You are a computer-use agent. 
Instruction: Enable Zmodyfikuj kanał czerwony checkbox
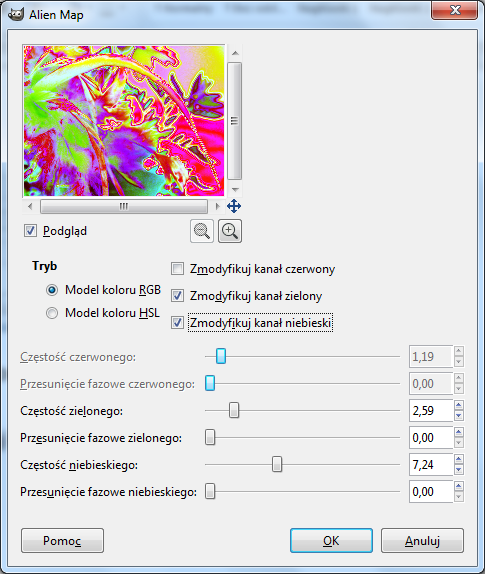178,269
